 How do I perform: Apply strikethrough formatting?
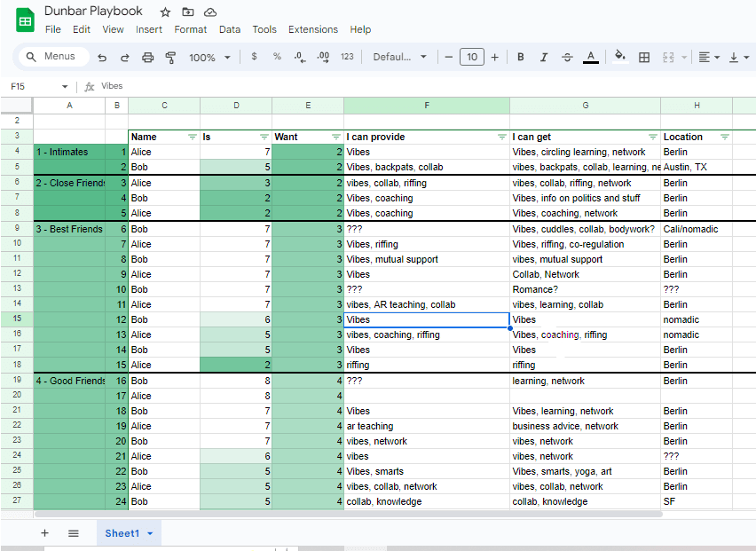pyautogui.click(x=568, y=58)
